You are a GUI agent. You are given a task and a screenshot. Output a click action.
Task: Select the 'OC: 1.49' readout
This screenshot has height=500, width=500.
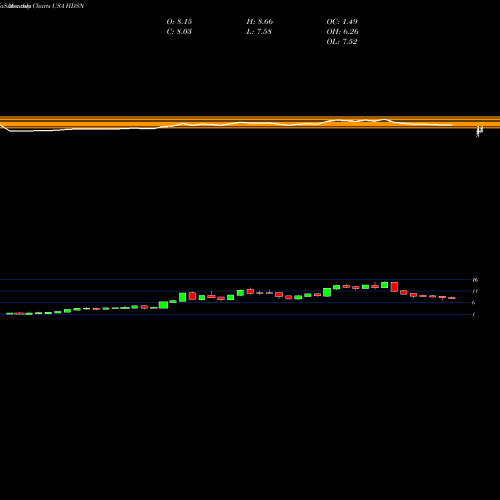pyautogui.click(x=342, y=22)
